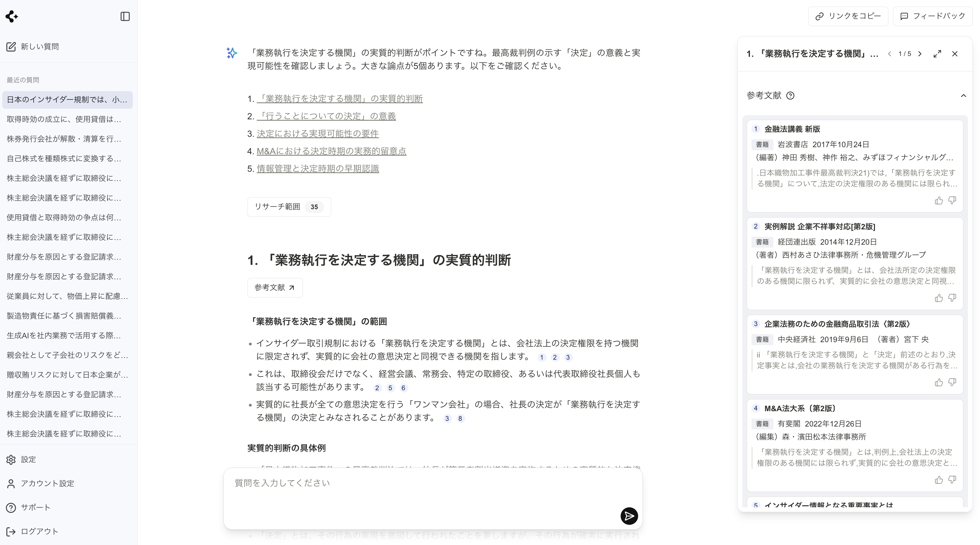Screen dimensions: 980x545
Task: Open recent question 贈収賄リスクに対して日本企業が…
Action: click(67, 375)
